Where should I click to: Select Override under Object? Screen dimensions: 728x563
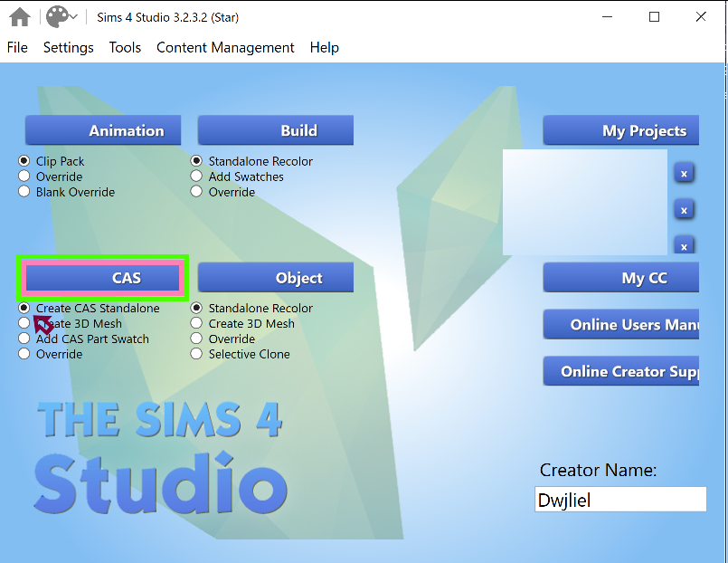(x=222, y=339)
